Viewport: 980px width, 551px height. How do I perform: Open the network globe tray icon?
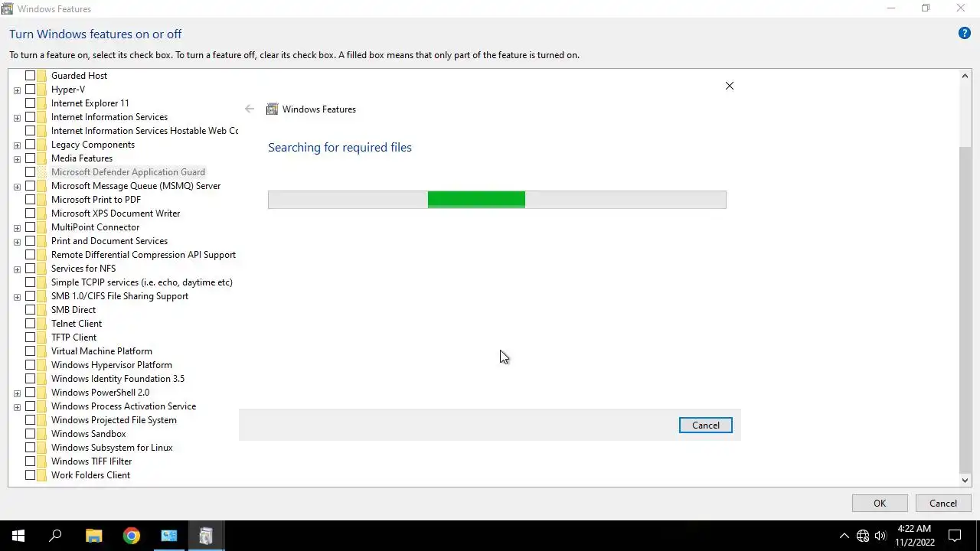[x=863, y=536]
